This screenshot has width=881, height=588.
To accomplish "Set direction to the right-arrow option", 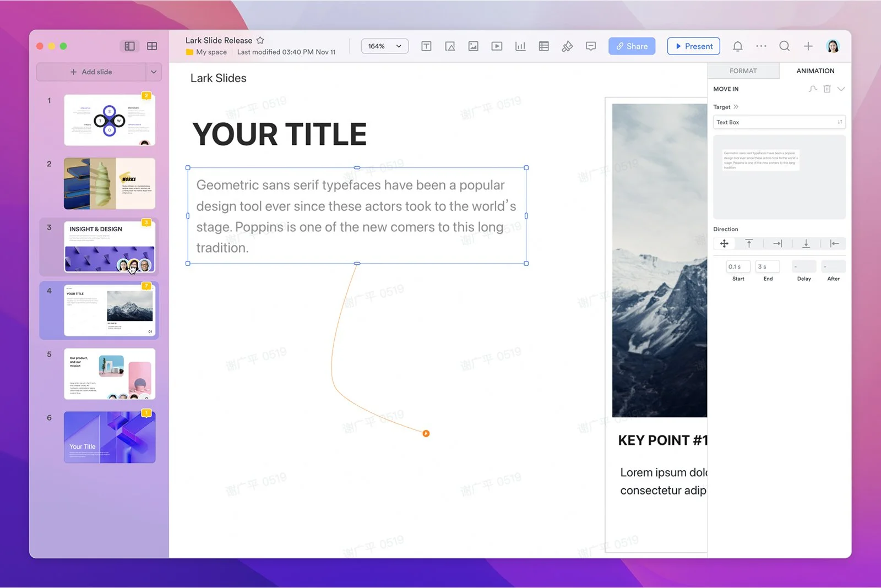I will (x=777, y=243).
